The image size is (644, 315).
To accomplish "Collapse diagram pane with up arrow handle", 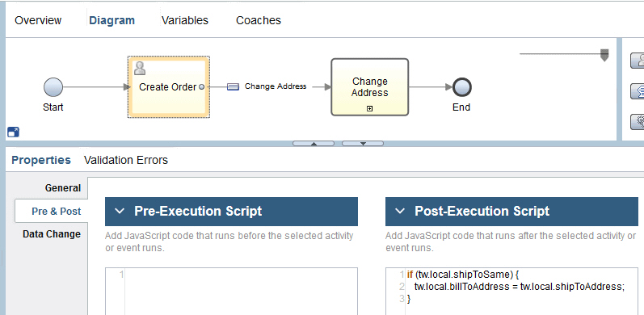I will coord(314,143).
